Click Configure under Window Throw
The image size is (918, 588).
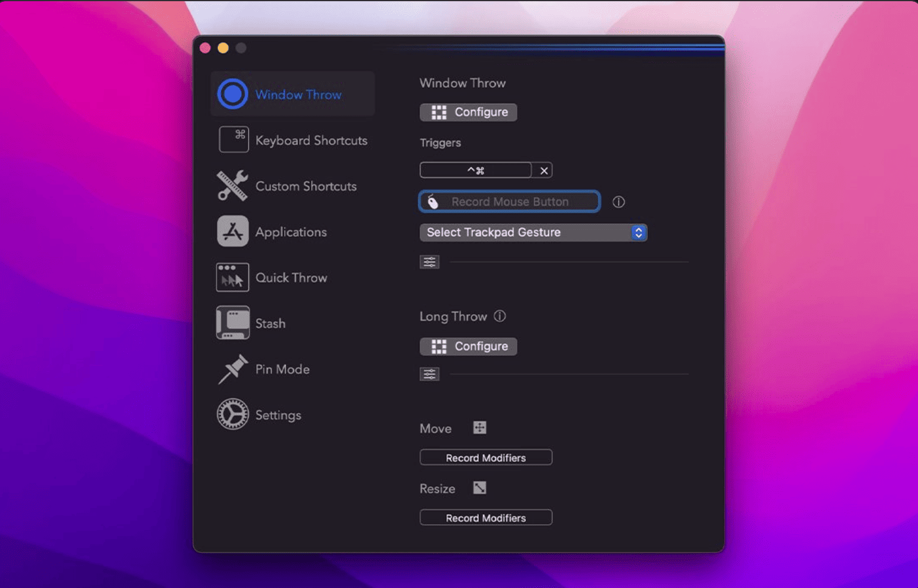(469, 112)
